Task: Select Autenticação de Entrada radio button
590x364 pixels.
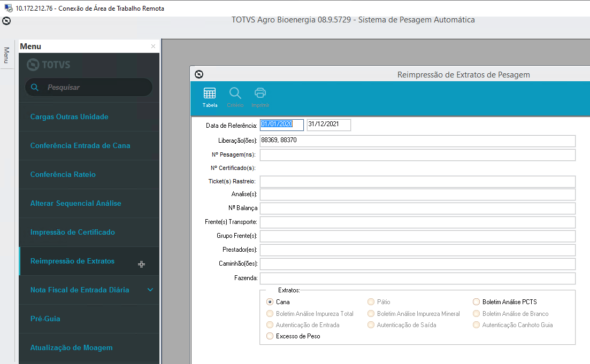Action: (270, 325)
